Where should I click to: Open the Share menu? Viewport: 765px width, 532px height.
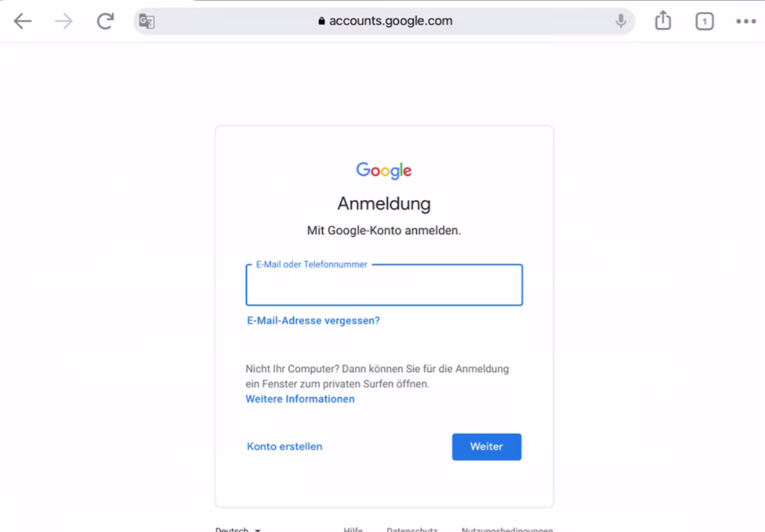coord(662,20)
